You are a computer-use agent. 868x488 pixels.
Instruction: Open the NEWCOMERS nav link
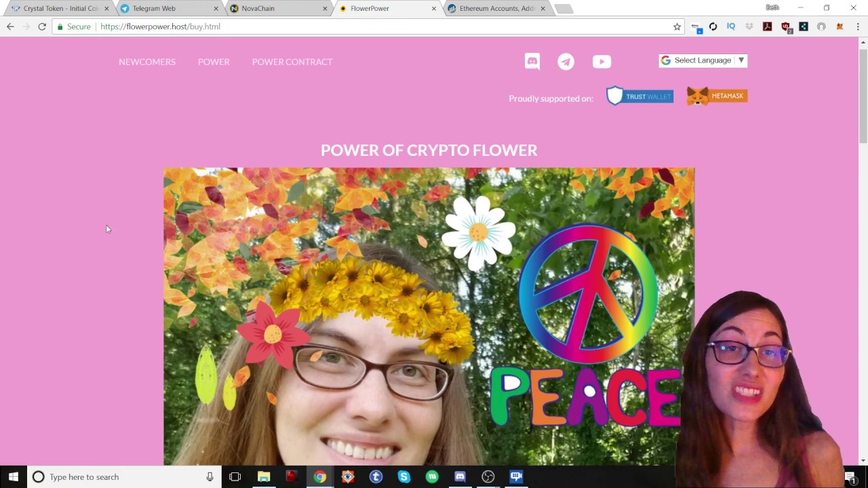pyautogui.click(x=147, y=62)
